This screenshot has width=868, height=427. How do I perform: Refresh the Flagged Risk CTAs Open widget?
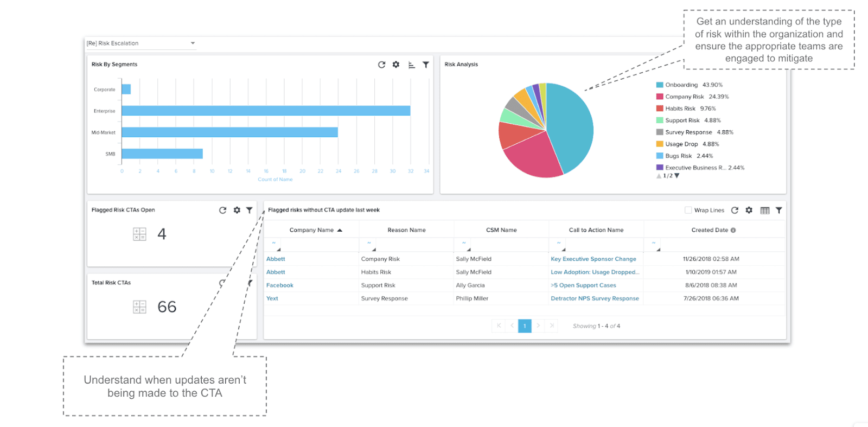(x=222, y=210)
